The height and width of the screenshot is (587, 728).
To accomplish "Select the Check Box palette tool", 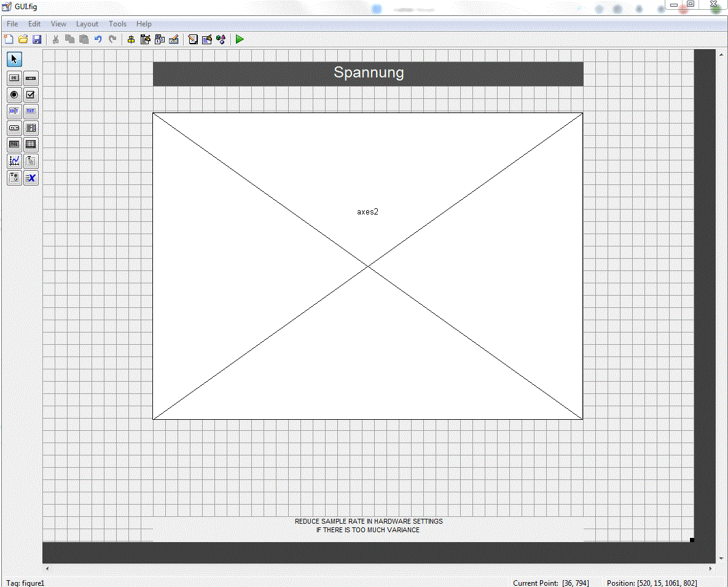I will (x=31, y=95).
